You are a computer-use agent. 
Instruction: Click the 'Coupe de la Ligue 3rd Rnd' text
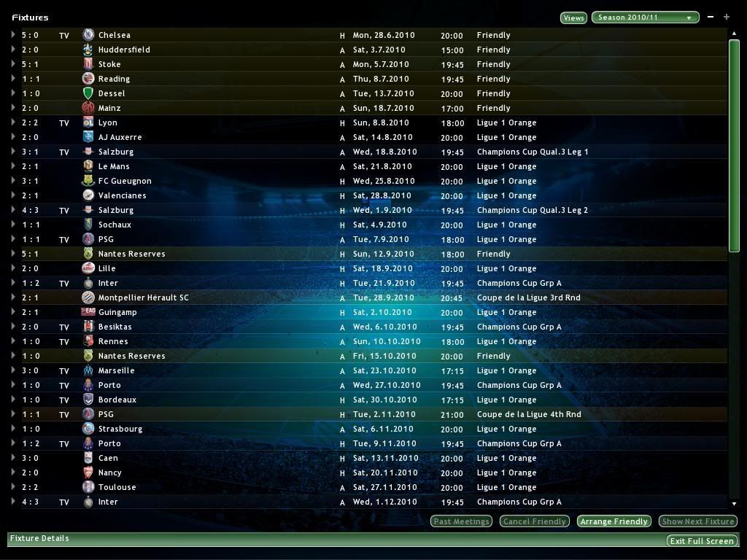tap(528, 297)
